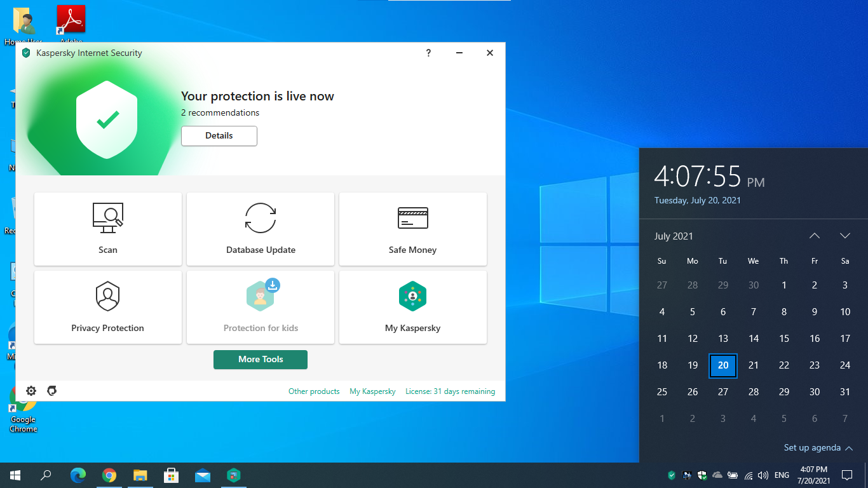Go to previous month in calendar

815,236
